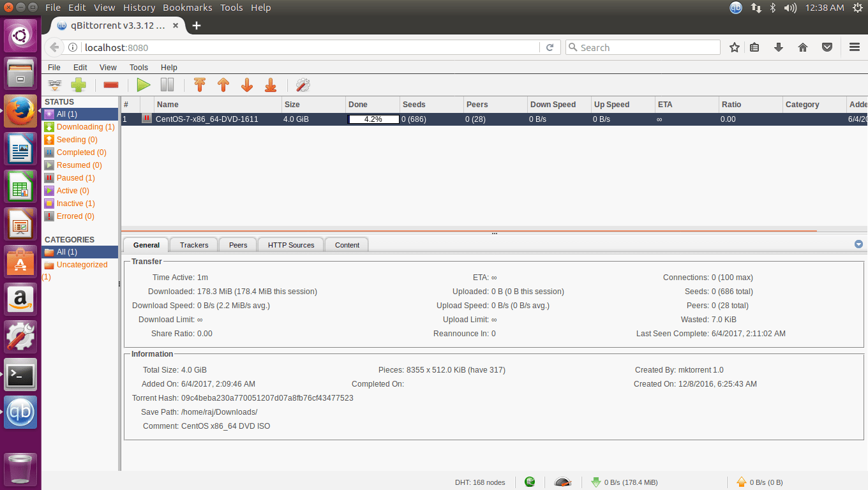
Task: Resume the torrent with the green play icon
Action: (144, 85)
